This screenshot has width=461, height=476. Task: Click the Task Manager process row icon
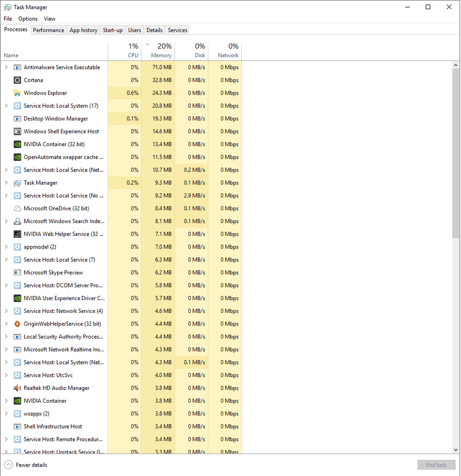coord(17,183)
